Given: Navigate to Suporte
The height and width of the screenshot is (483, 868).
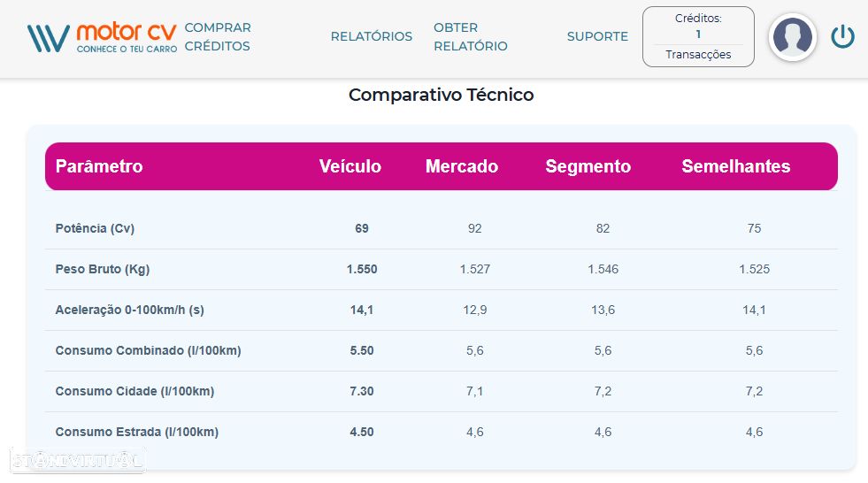Looking at the screenshot, I should [x=597, y=37].
